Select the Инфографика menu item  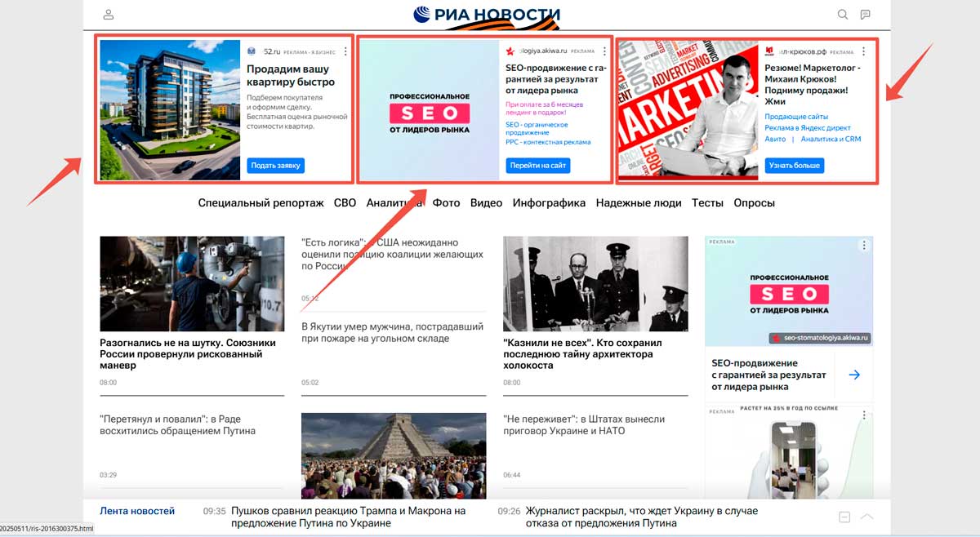tap(549, 203)
